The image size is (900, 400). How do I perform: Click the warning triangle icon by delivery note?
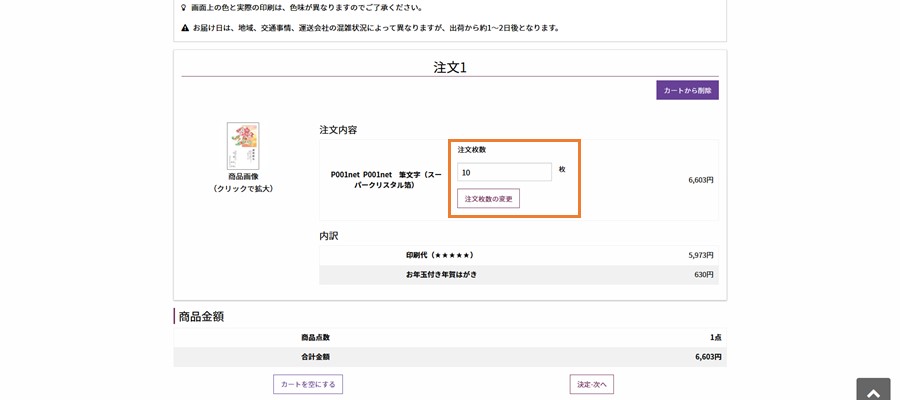[x=185, y=28]
